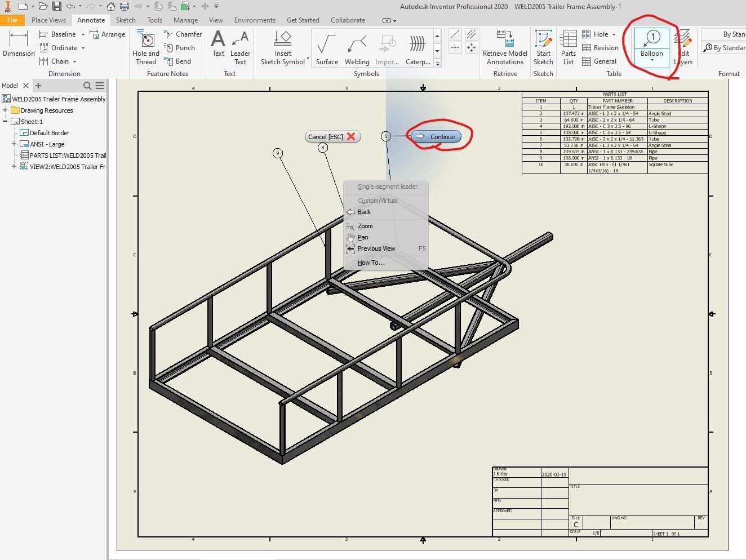Click Cancel [ESC] to abort balloon placement
This screenshot has height=560, width=746.
[x=331, y=136]
